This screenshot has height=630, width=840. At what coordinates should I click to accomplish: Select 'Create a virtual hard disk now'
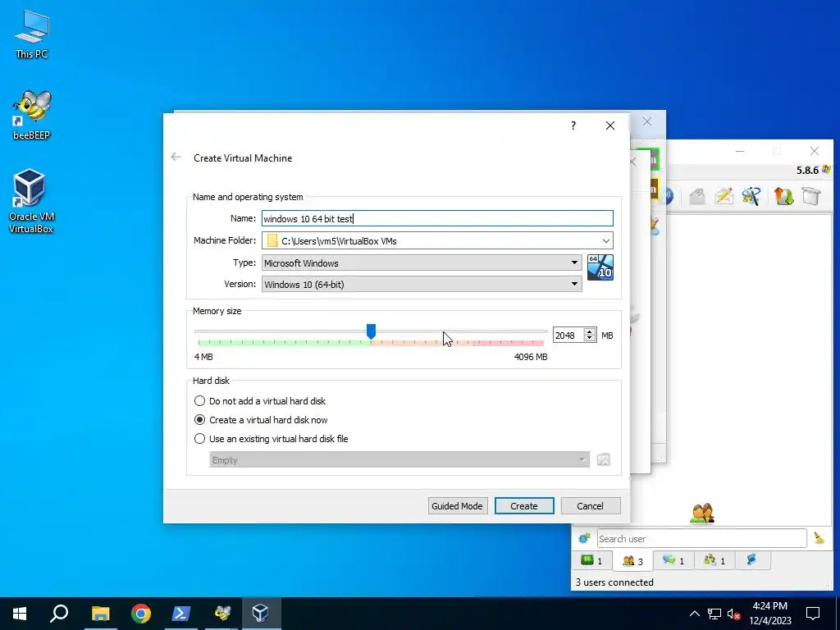click(x=261, y=419)
